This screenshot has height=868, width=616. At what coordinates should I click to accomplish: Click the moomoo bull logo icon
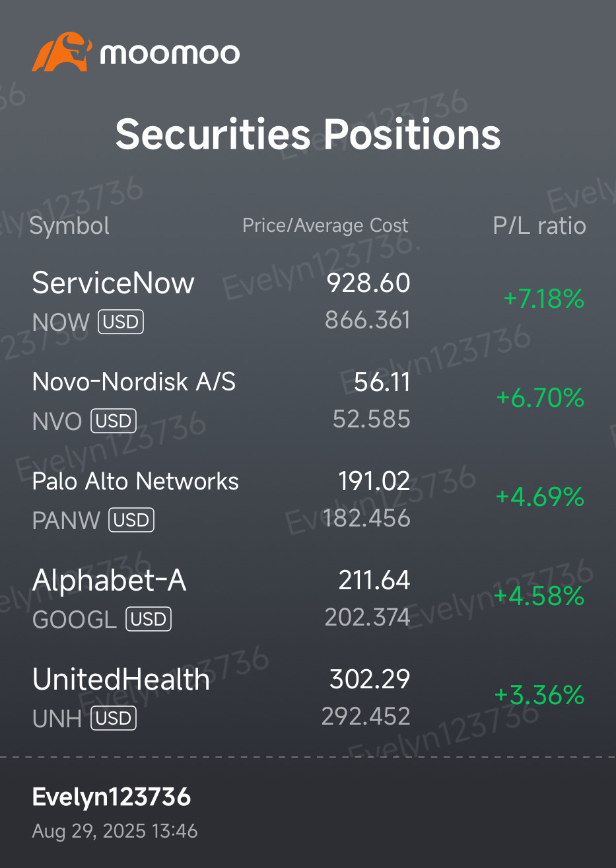pyautogui.click(x=62, y=52)
